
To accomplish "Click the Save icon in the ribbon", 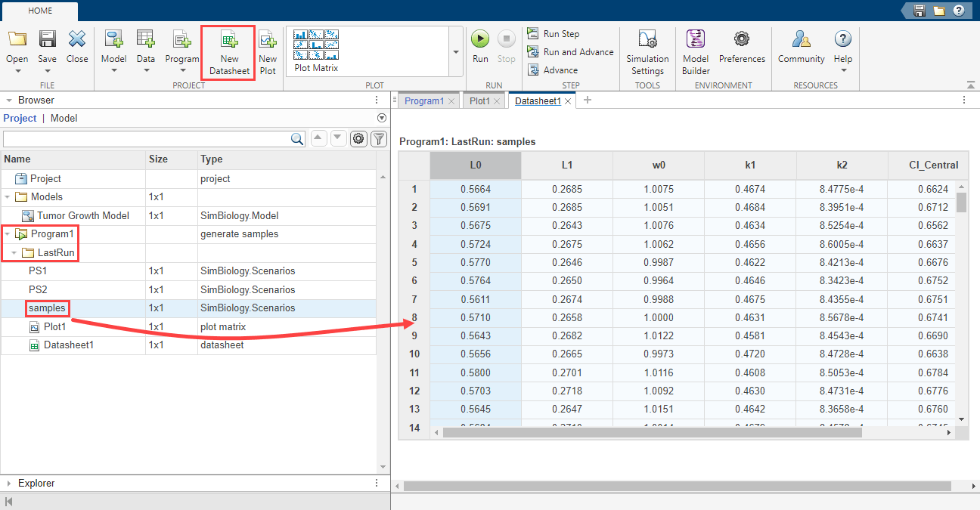I will (x=48, y=39).
